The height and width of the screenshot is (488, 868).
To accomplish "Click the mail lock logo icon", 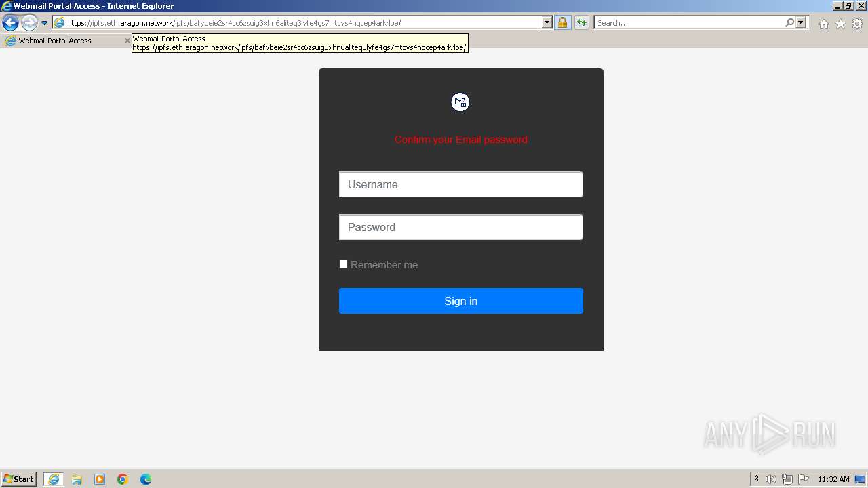I will point(460,102).
